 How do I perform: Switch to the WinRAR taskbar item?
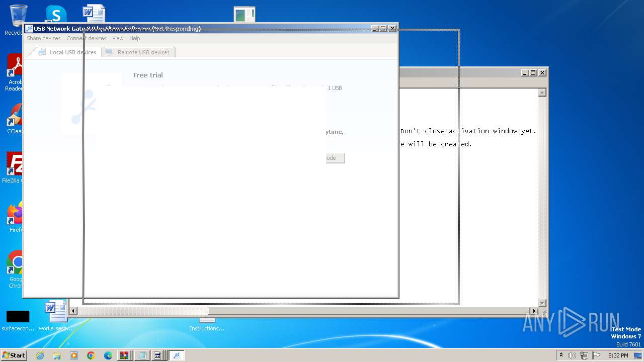124,355
